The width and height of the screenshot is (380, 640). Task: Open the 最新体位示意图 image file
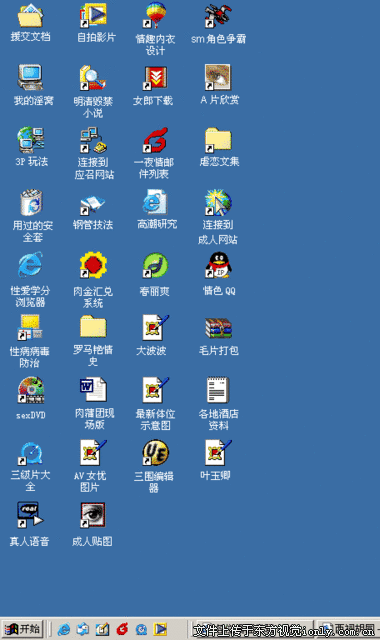(x=155, y=390)
